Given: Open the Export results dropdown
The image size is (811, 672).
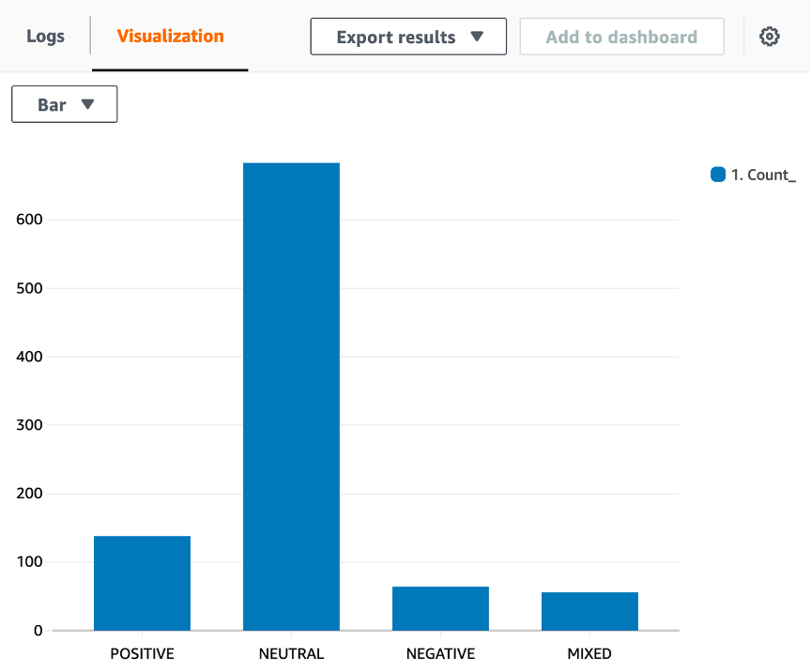Looking at the screenshot, I should pyautogui.click(x=408, y=36).
